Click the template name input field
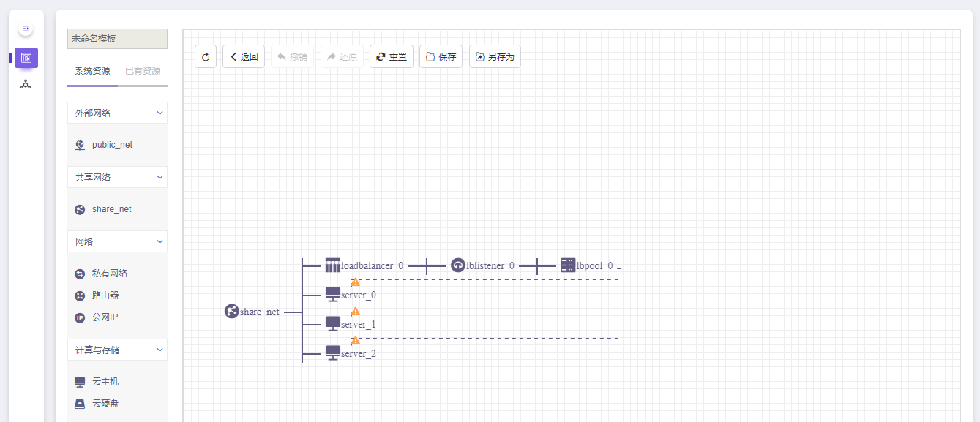The image size is (980, 422). pos(117,39)
